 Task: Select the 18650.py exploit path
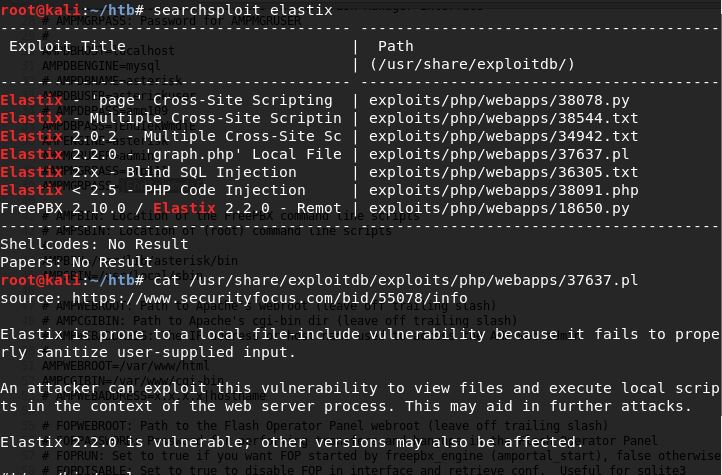point(499,208)
